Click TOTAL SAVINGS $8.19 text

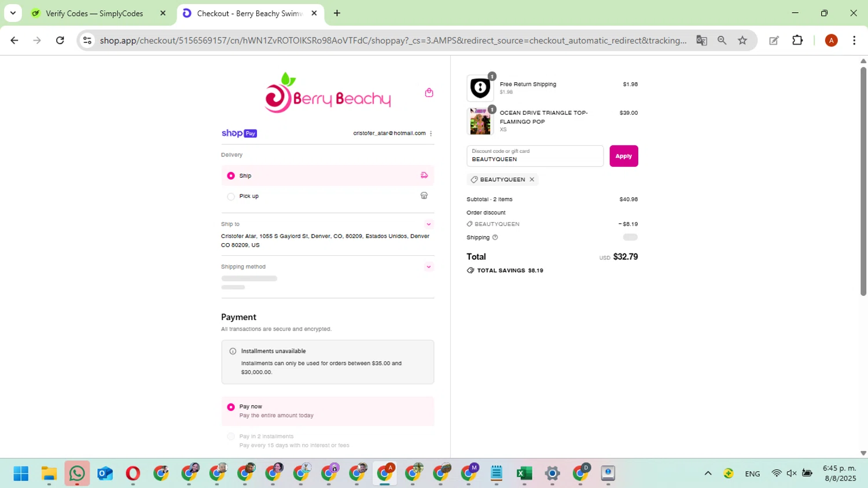pyautogui.click(x=509, y=270)
